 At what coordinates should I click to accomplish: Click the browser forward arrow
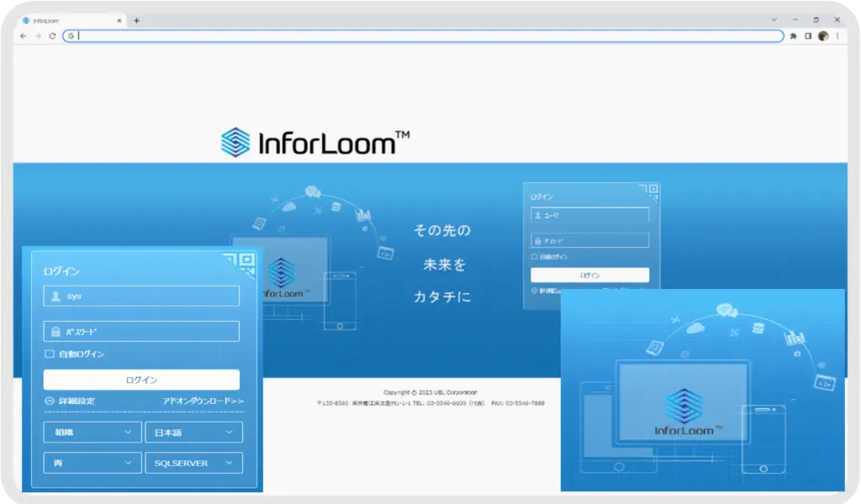[38, 35]
